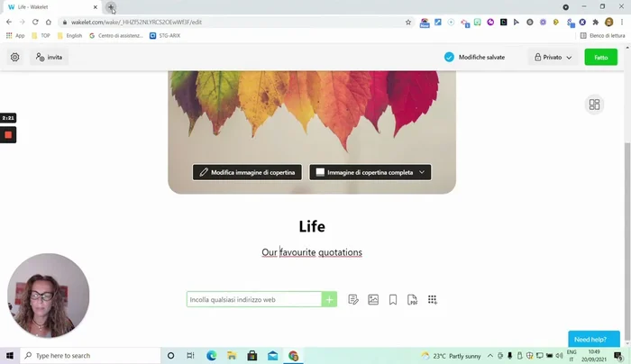Open the Windows notification center

[x=618, y=356]
